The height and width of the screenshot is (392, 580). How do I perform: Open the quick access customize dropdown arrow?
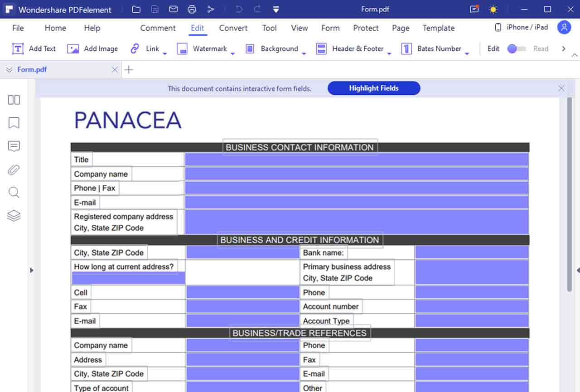[x=276, y=10]
